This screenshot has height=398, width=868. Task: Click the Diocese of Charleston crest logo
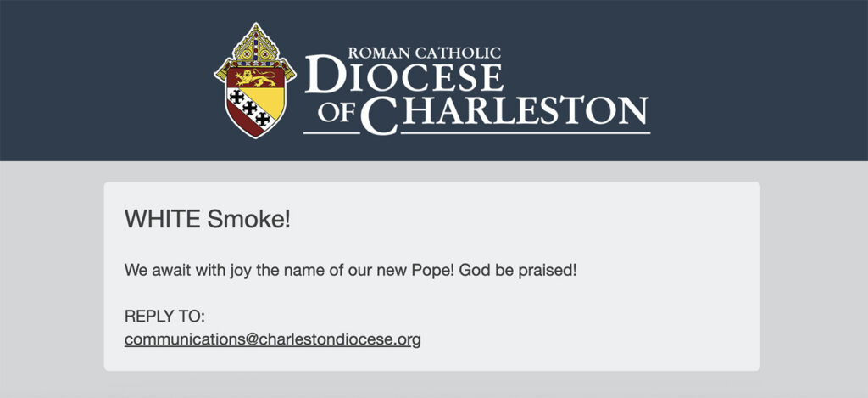pos(255,81)
